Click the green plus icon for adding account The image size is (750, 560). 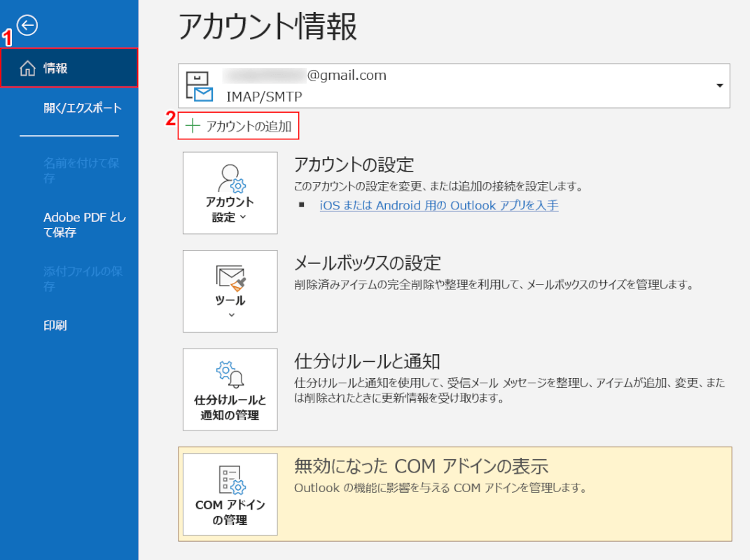pos(193,126)
